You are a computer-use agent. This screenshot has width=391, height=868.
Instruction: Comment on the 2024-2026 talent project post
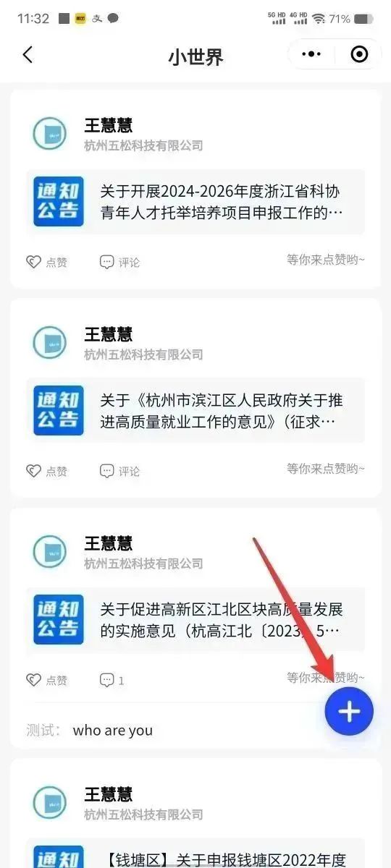pos(119,263)
